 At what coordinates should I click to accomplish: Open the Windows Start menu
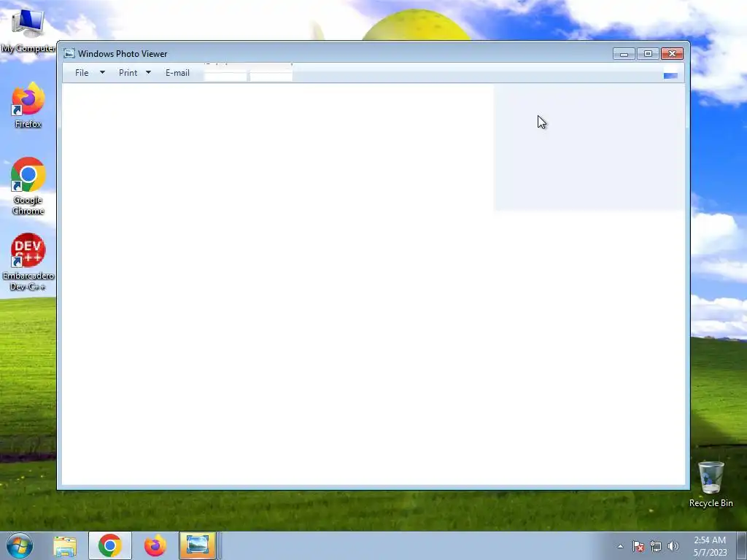pyautogui.click(x=20, y=545)
